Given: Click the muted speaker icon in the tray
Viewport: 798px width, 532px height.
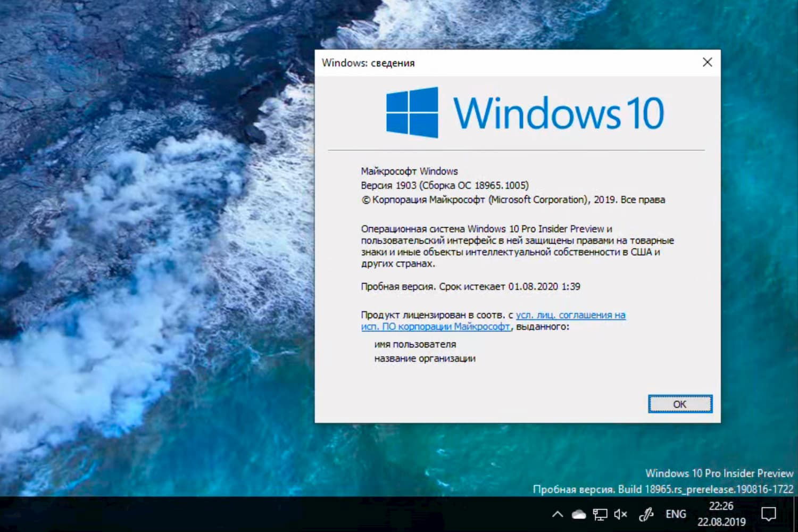Looking at the screenshot, I should [x=620, y=514].
